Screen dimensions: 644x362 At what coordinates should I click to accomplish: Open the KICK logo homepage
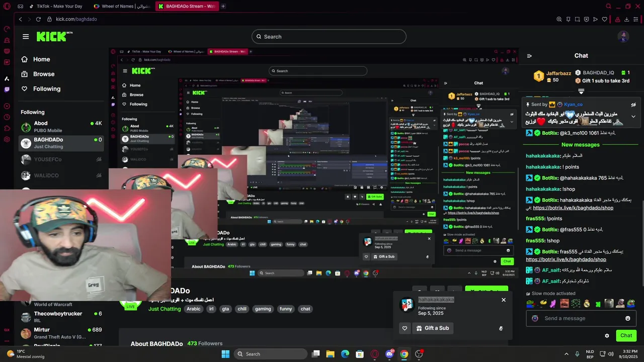[54, 36]
